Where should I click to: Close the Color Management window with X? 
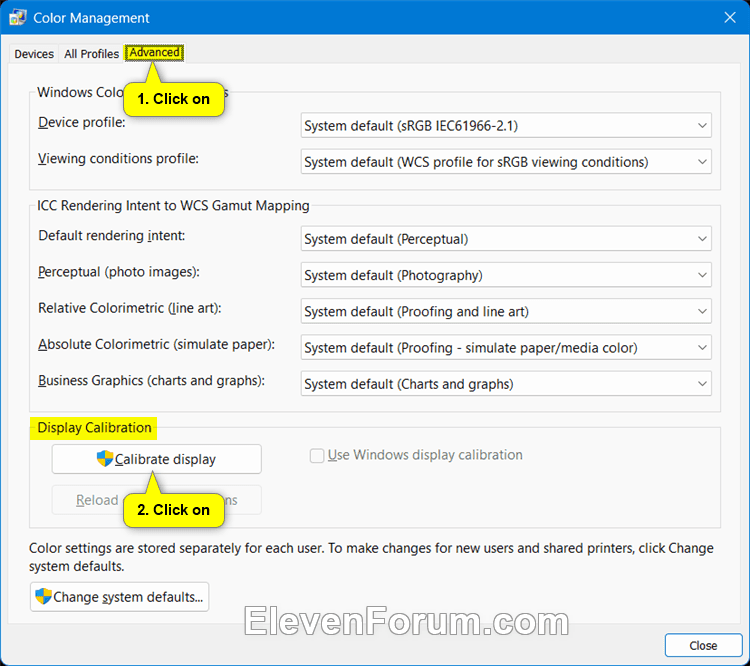pos(729,18)
